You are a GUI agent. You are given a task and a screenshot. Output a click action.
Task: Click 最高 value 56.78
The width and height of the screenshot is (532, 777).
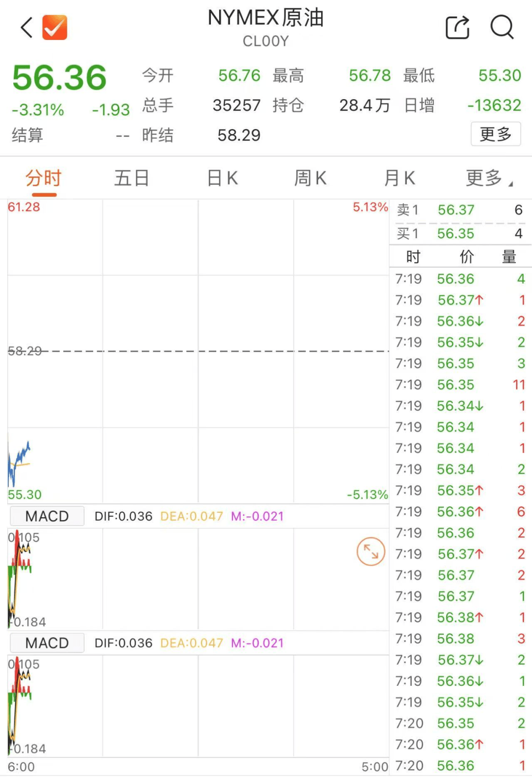(370, 75)
